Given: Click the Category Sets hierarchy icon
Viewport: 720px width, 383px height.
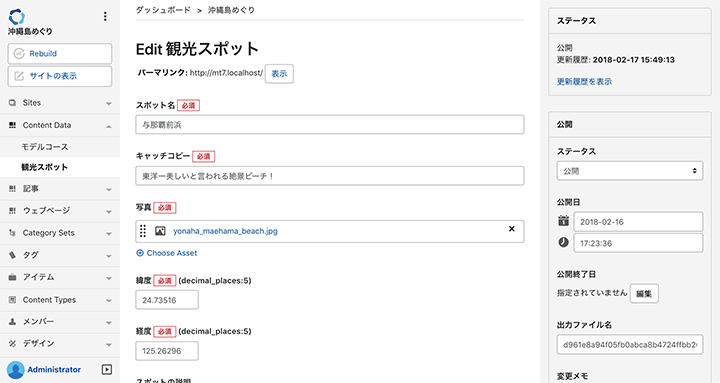Looking at the screenshot, I should pos(12,233).
